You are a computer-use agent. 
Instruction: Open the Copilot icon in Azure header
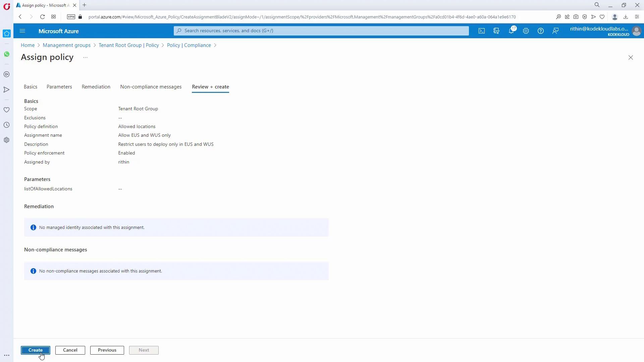tap(496, 31)
